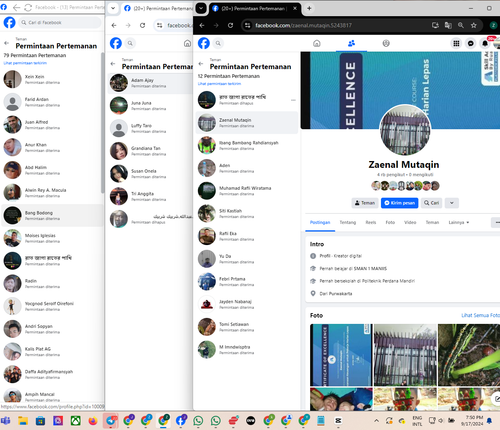Viewport: 500px width, 430px height.
Task: Click back arrow beside Permintaan Pertemanan, left window
Action: coord(6,43)
